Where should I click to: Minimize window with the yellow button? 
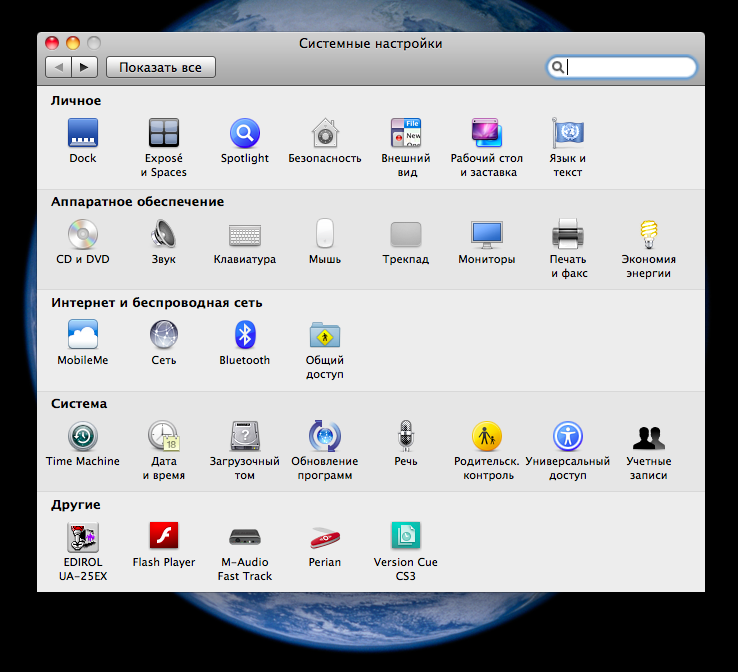(x=73, y=43)
